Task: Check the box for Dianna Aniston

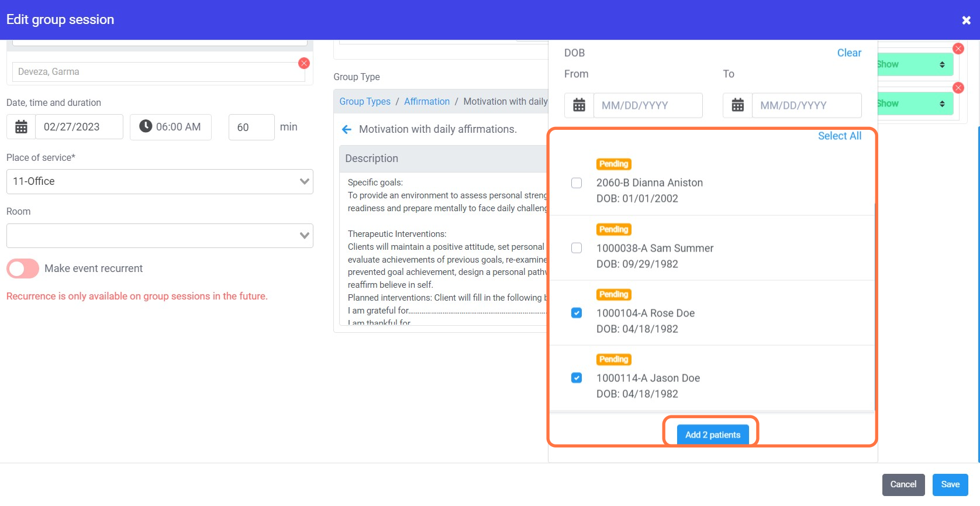Action: click(577, 183)
